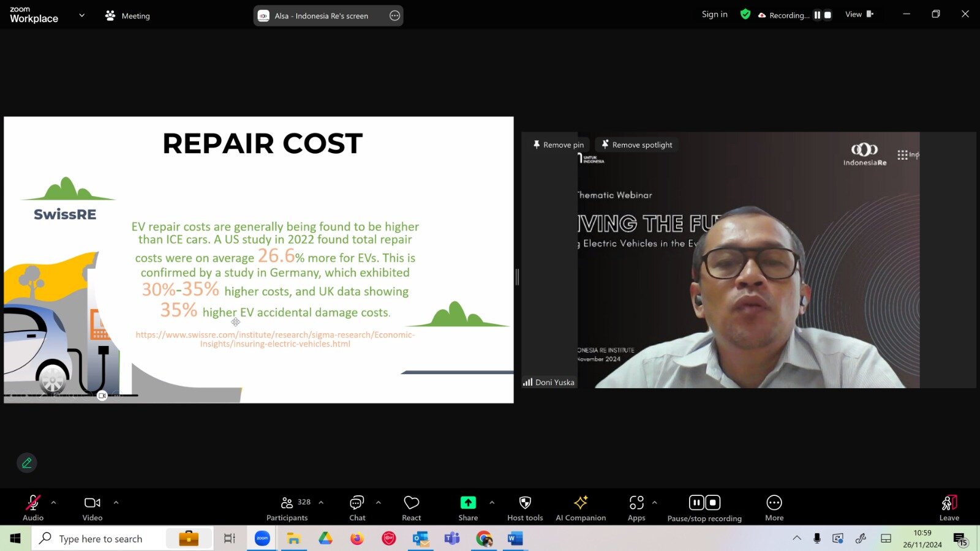Open the swissre.com link in the slide
The height and width of the screenshot is (551, 980).
click(x=275, y=339)
